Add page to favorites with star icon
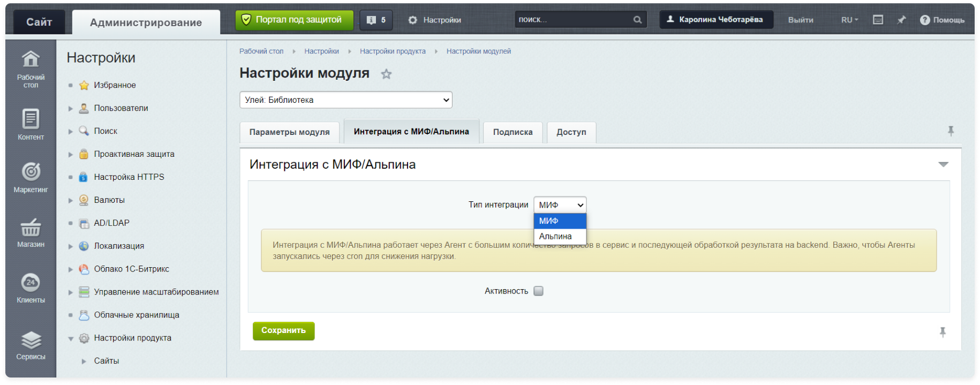Image resolution: width=980 pixels, height=385 pixels. (x=386, y=74)
